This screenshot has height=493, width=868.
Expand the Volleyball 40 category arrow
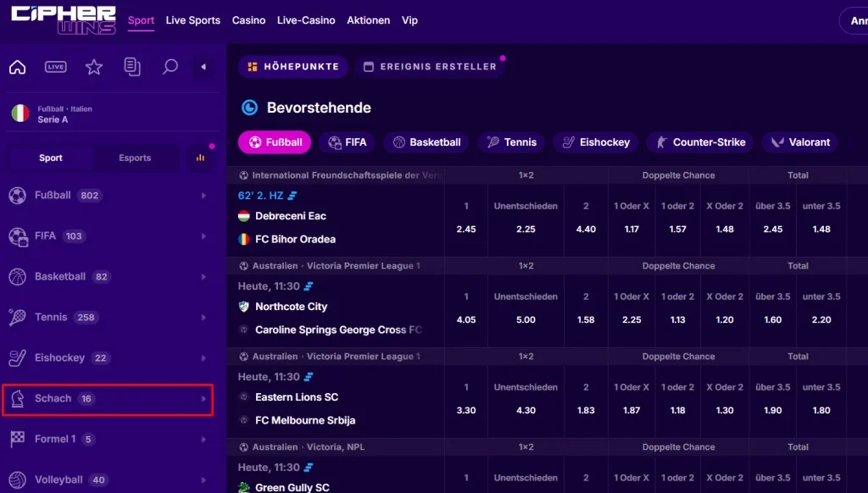[203, 479]
